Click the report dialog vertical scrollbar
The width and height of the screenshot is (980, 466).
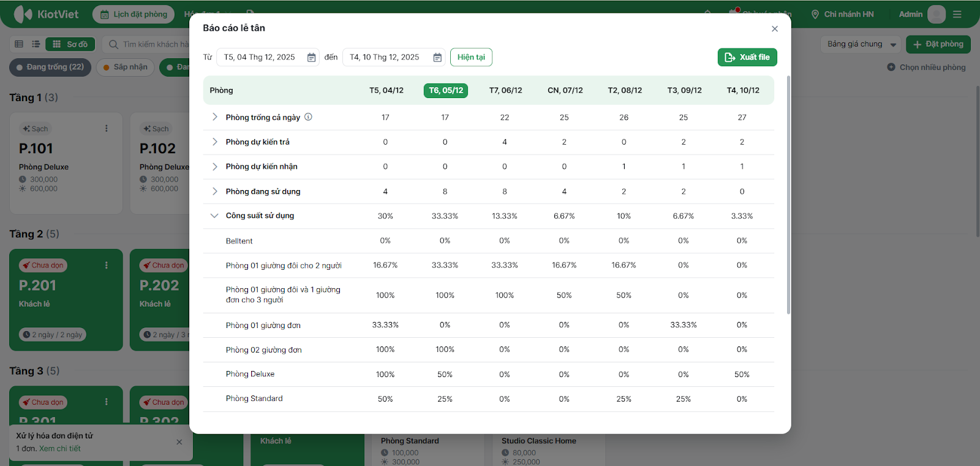point(788,196)
